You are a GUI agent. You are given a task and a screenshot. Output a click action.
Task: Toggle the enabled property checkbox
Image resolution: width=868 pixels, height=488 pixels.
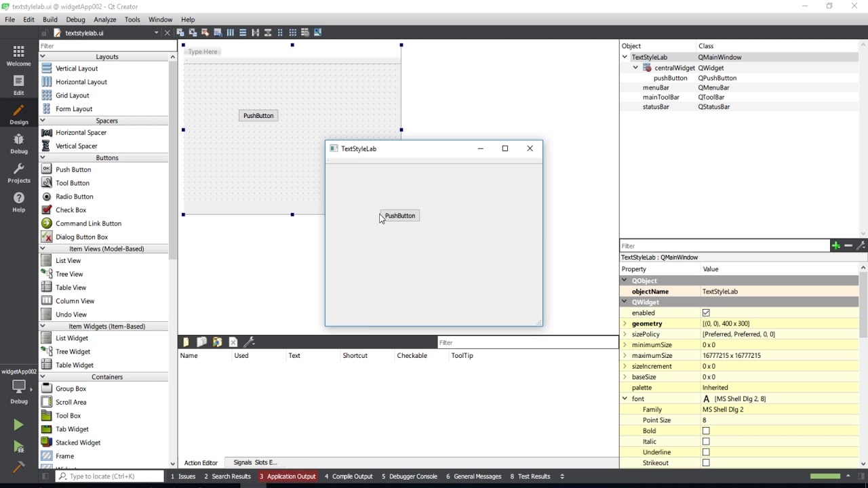point(706,312)
